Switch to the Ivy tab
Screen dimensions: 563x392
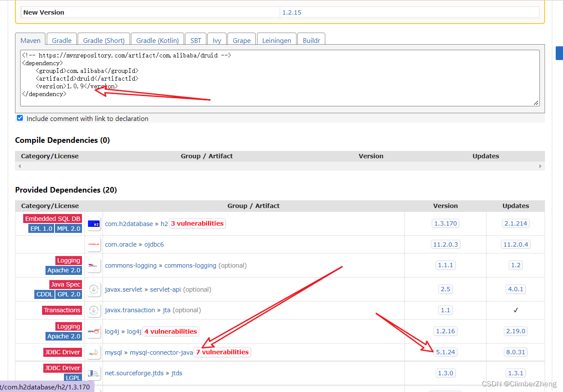(217, 40)
